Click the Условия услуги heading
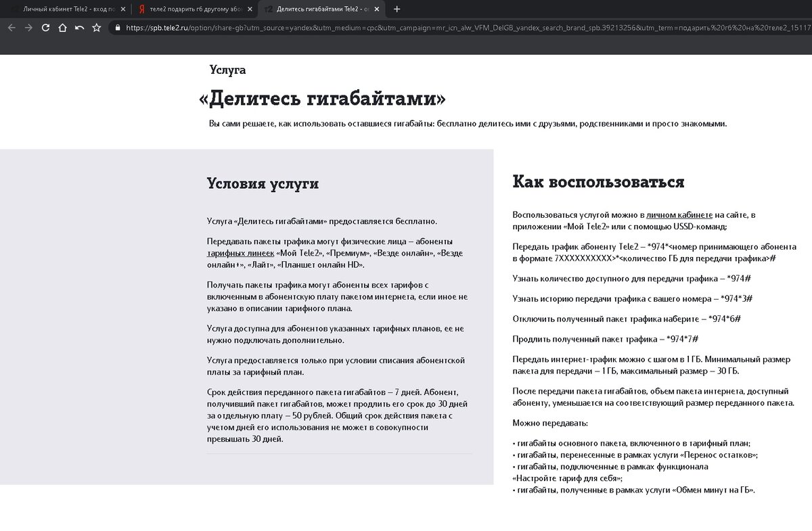The width and height of the screenshot is (812, 531). point(263,184)
